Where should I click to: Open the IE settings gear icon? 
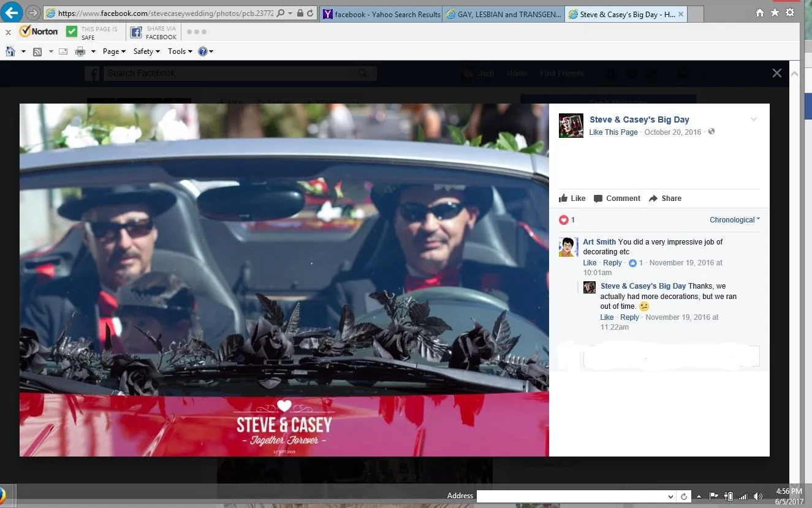coord(791,13)
